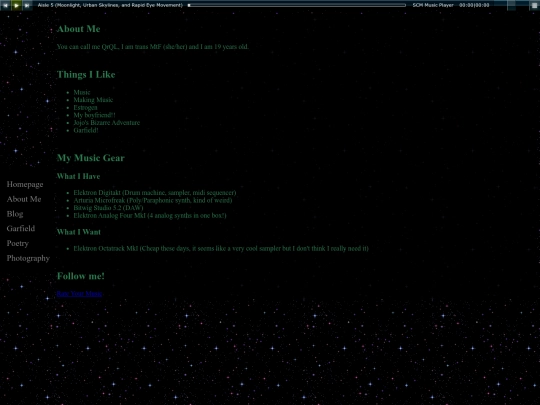This screenshot has height=405, width=540.
Task: Click the song progress seek bar
Action: pos(297,5)
